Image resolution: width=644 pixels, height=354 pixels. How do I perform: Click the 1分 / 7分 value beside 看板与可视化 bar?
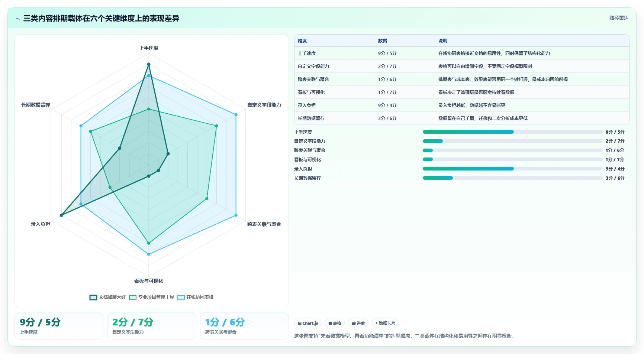click(615, 160)
